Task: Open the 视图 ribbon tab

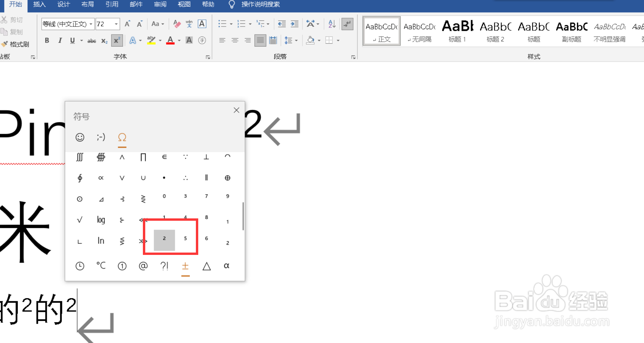Action: [184, 4]
